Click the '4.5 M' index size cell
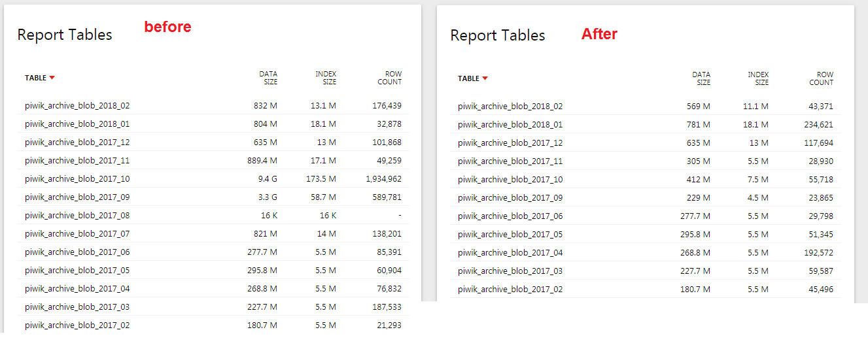 tap(759, 197)
